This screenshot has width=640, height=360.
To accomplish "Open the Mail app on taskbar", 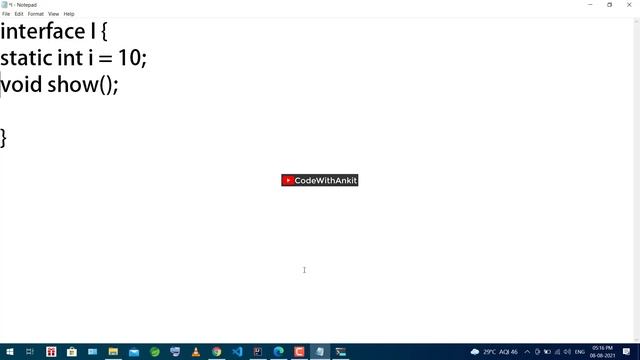I will pos(134,351).
